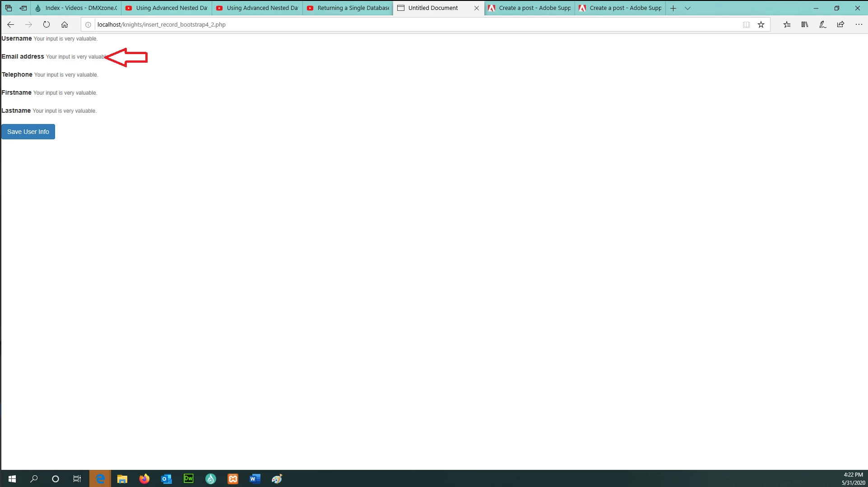Image resolution: width=868 pixels, height=487 pixels.
Task: Open reading view icon in address bar
Action: pyautogui.click(x=746, y=25)
